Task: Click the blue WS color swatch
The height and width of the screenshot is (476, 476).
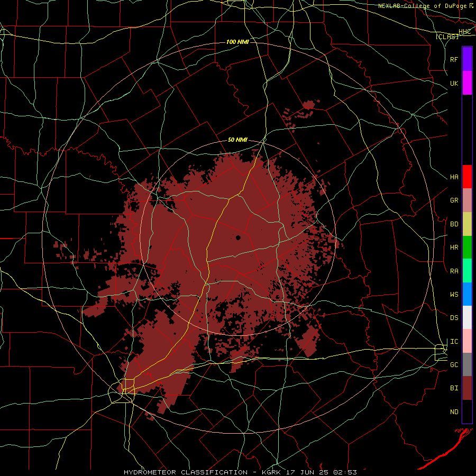Action: 467,294
